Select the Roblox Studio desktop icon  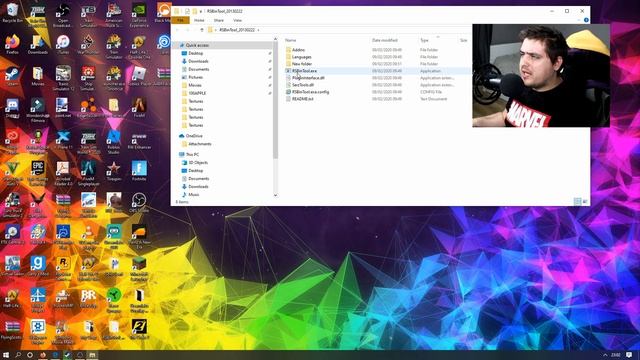point(113,141)
